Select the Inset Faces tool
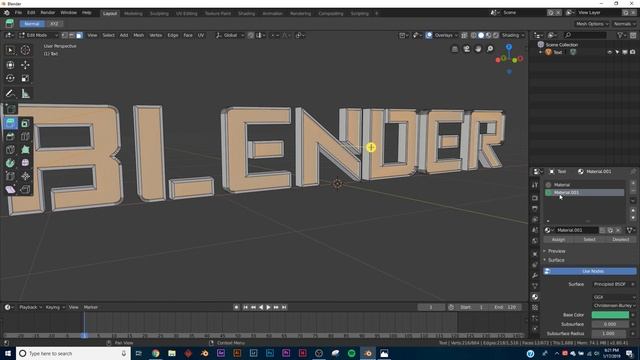Image resolution: width=640 pixels, height=360 pixels. [x=25, y=123]
